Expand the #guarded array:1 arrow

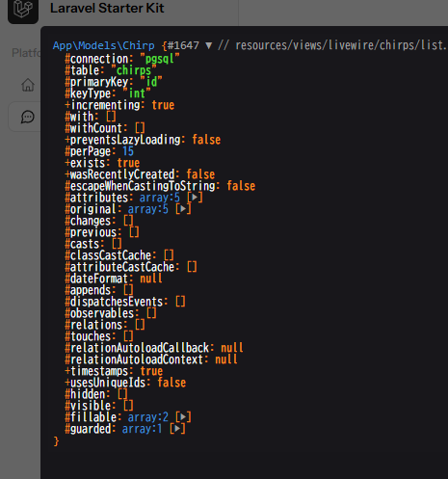(177, 429)
